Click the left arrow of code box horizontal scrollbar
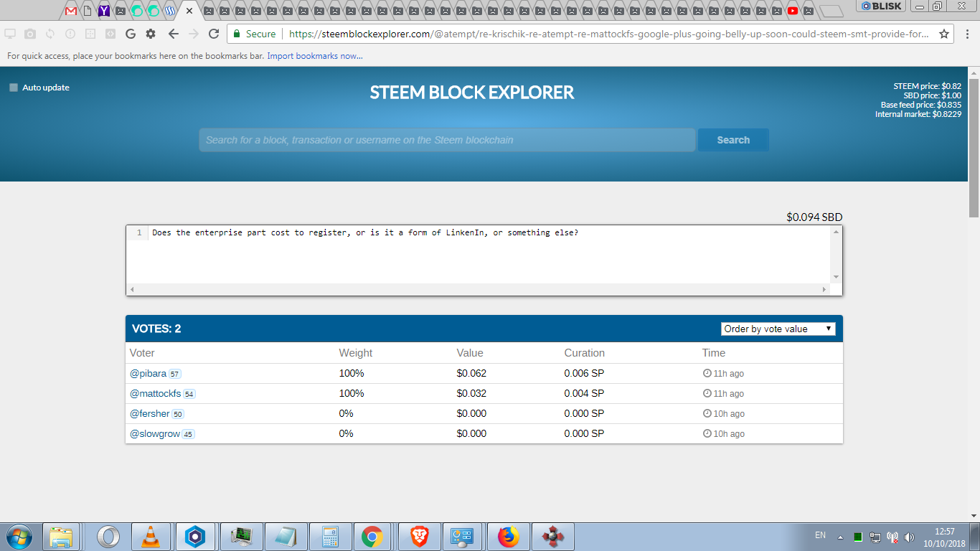 click(131, 289)
